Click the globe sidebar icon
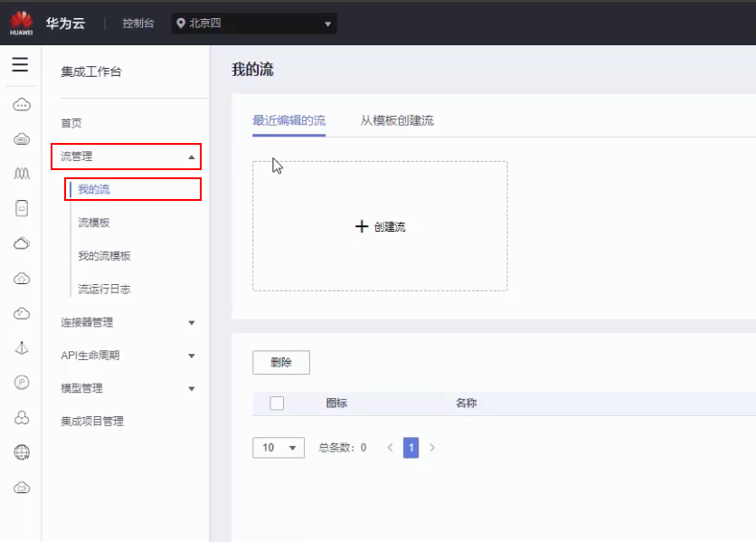The image size is (756, 542). tap(22, 452)
